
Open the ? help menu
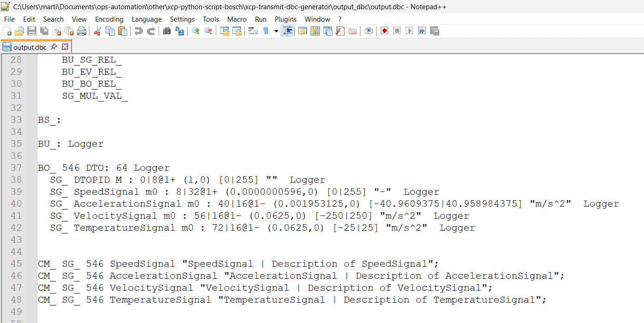click(340, 19)
